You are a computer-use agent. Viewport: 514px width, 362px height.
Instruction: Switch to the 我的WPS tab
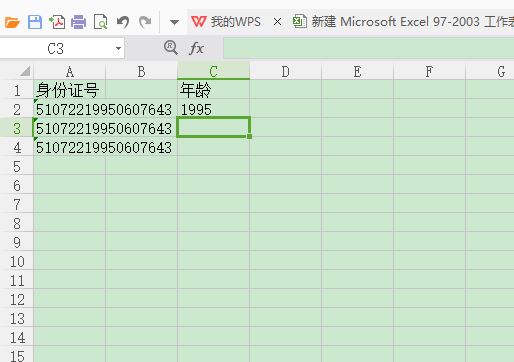coord(235,22)
